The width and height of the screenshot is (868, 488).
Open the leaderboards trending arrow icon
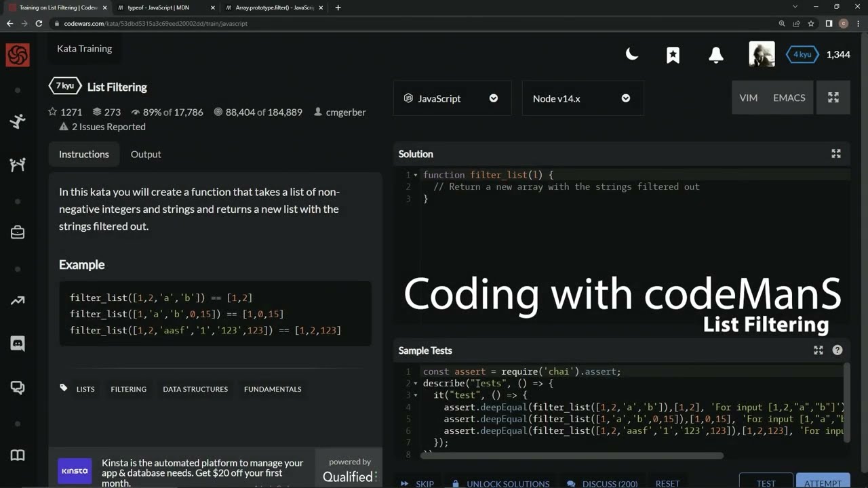click(18, 300)
